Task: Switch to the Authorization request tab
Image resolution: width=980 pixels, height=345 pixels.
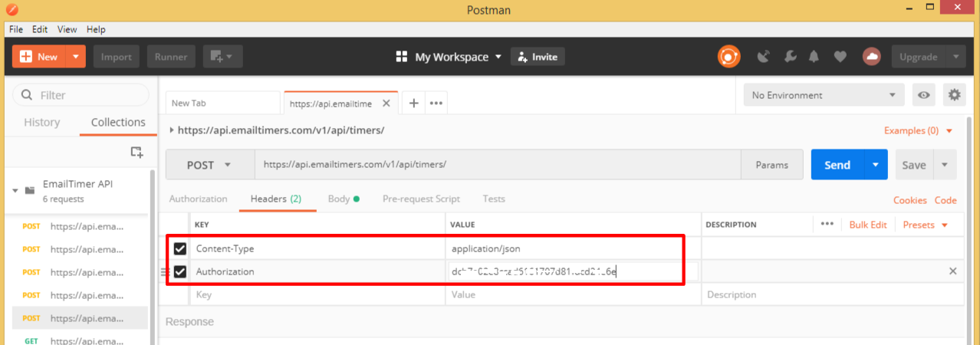Action: tap(198, 199)
